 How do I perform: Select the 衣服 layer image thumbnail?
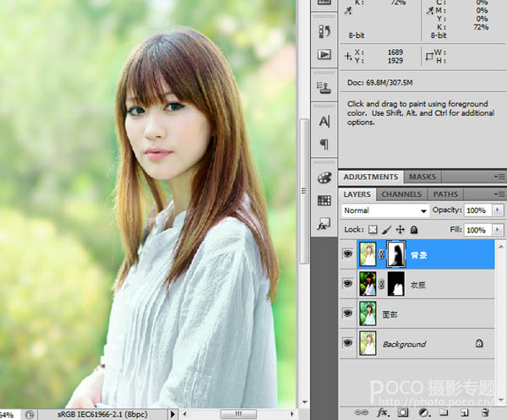[368, 284]
